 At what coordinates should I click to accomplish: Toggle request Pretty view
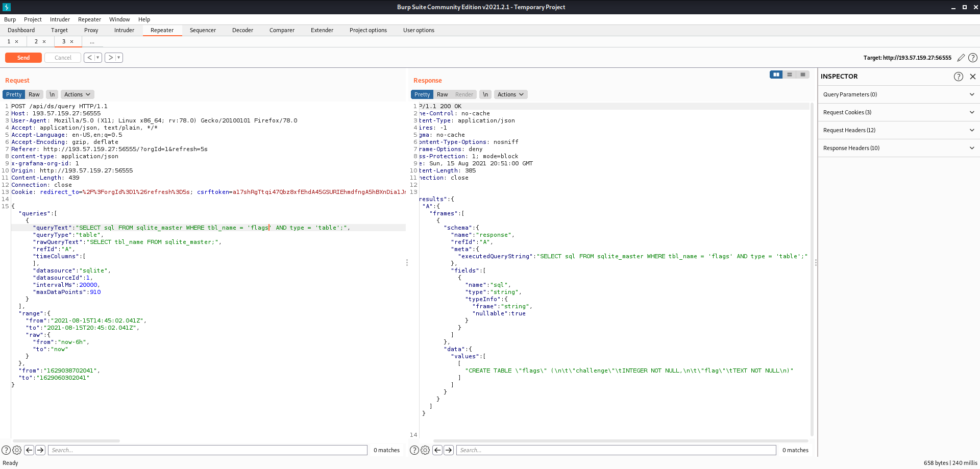tap(14, 94)
